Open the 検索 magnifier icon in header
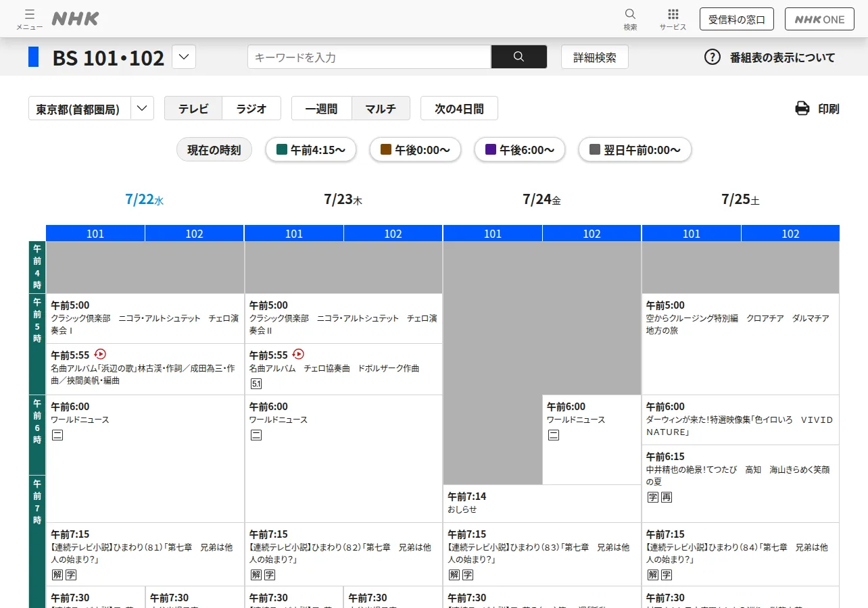 point(630,19)
